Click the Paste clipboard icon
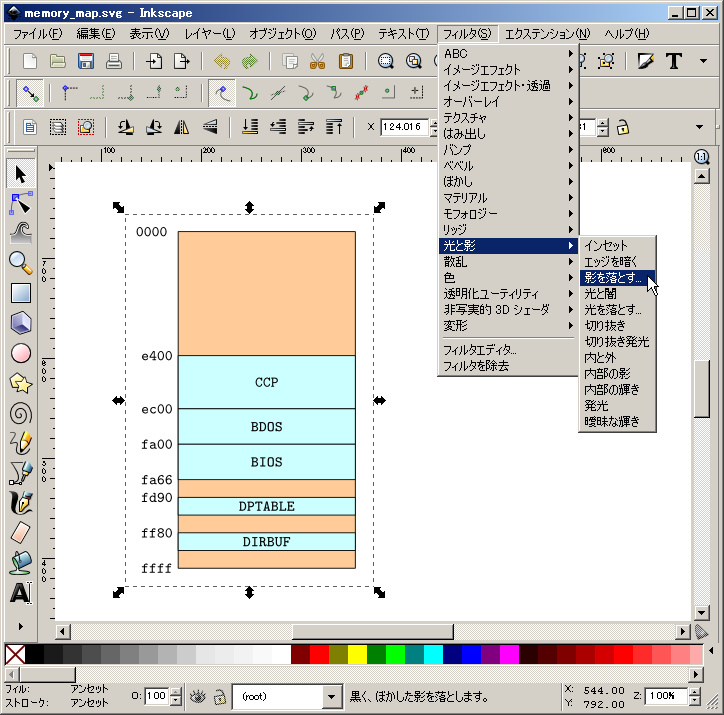 [345, 61]
